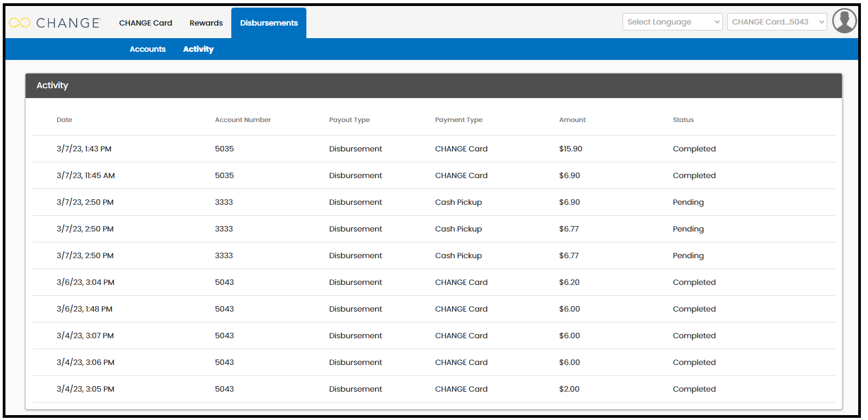Go to the Accounts sub-menu
The width and height of the screenshot is (868, 420).
(147, 49)
